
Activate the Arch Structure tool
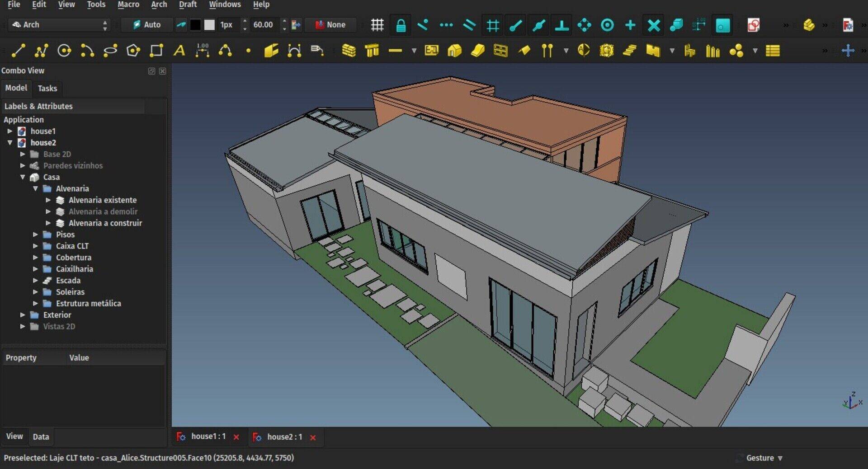tap(372, 51)
